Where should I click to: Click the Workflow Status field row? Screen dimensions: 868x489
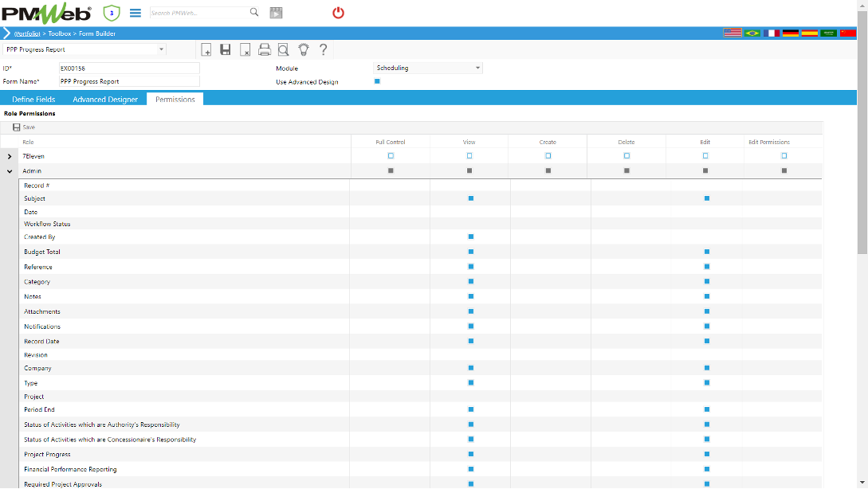tap(420, 224)
